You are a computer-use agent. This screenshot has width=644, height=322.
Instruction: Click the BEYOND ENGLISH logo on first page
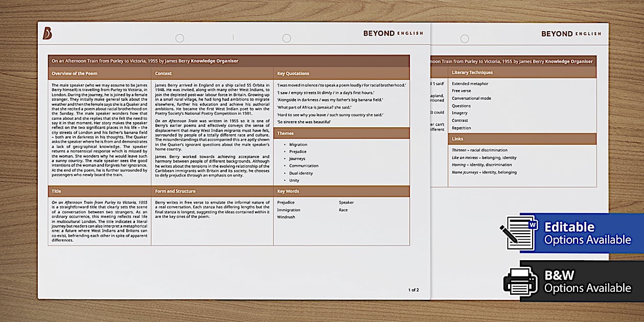[393, 33]
